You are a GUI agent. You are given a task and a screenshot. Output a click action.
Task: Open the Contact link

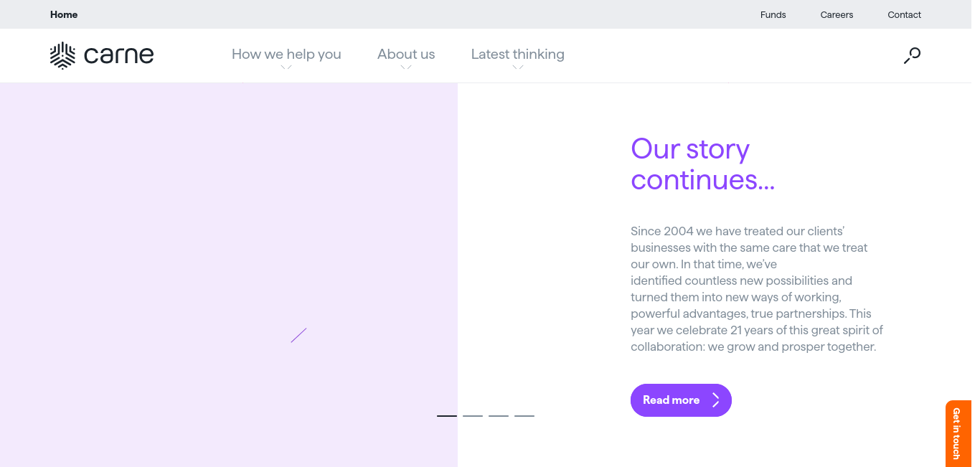pyautogui.click(x=905, y=14)
